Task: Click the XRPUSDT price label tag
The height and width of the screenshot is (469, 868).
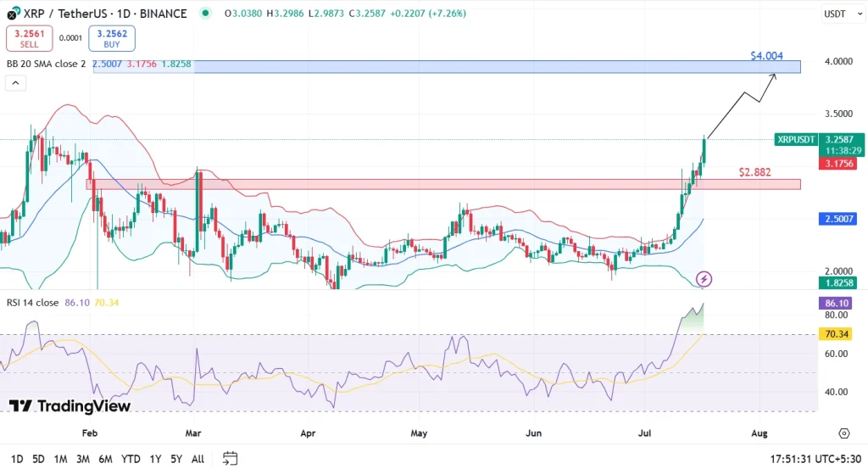Action: [796, 140]
